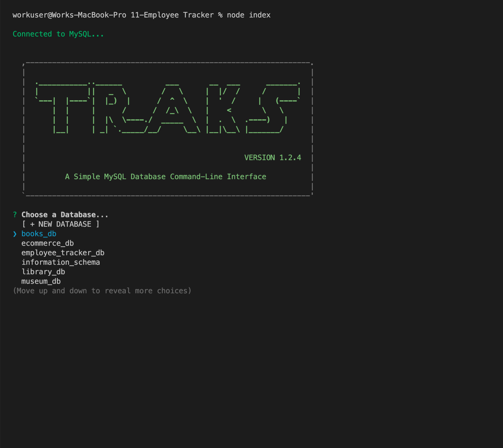503x448 pixels.
Task: Click the VERSION 1.2.4 text
Action: (x=273, y=158)
